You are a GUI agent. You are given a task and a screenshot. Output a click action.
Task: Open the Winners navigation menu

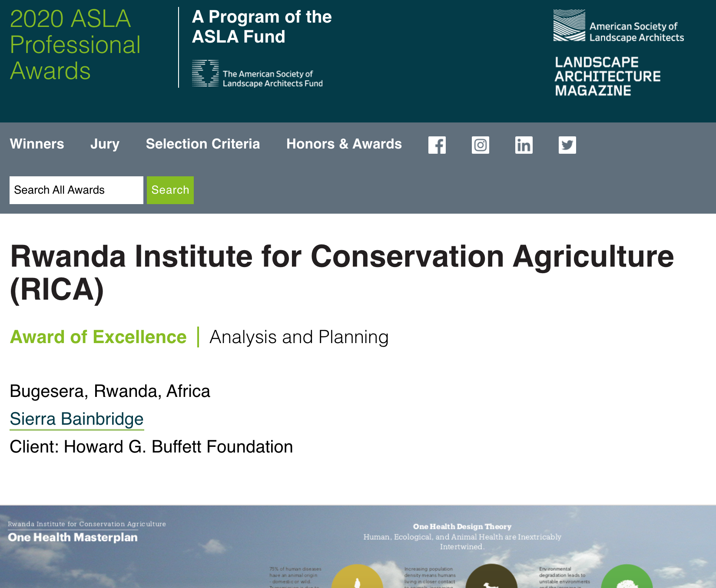click(37, 144)
